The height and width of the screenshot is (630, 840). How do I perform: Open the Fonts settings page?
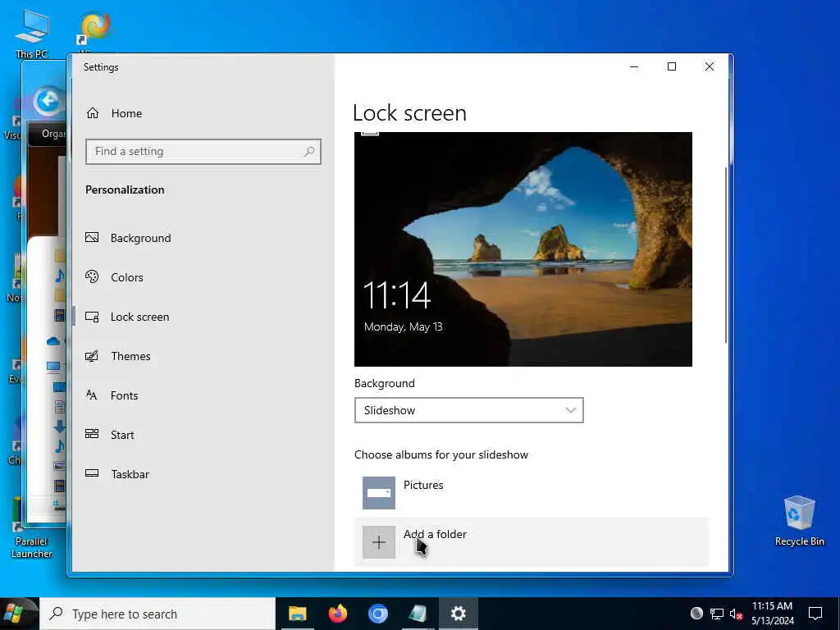pos(112,395)
